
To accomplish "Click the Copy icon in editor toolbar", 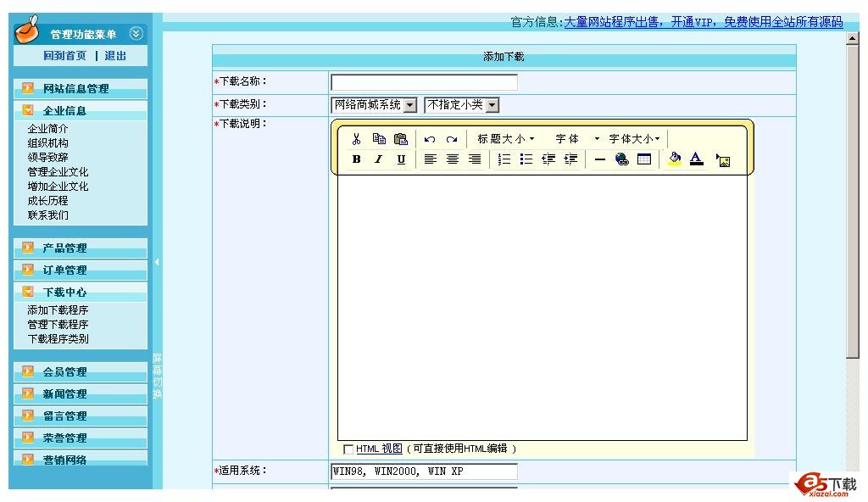I will [379, 138].
